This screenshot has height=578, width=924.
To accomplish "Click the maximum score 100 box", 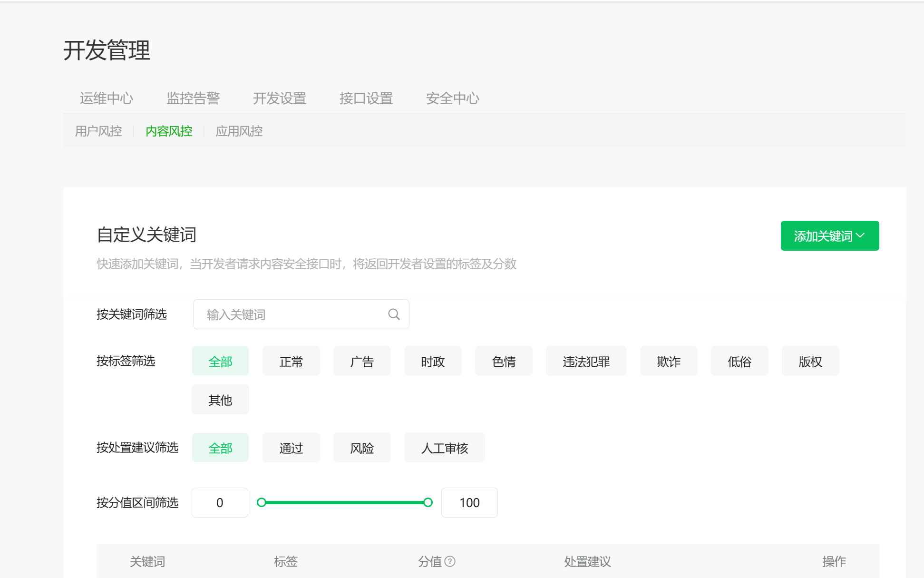I will point(469,503).
